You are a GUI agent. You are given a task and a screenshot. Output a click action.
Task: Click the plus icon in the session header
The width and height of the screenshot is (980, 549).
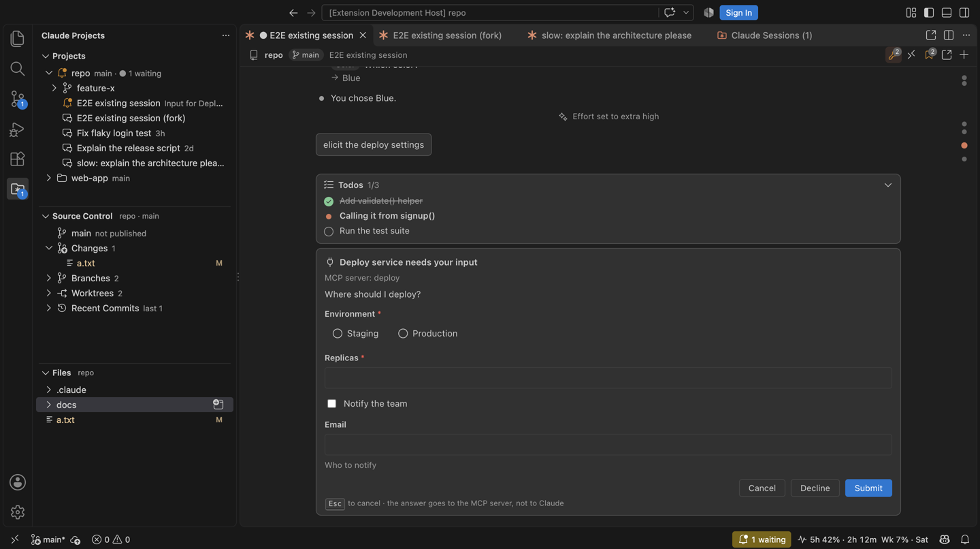click(964, 55)
